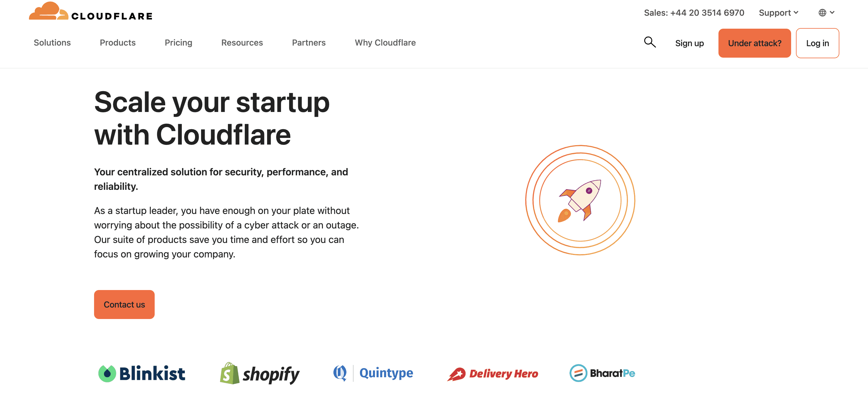Open the Why Cloudflare menu

tap(385, 43)
